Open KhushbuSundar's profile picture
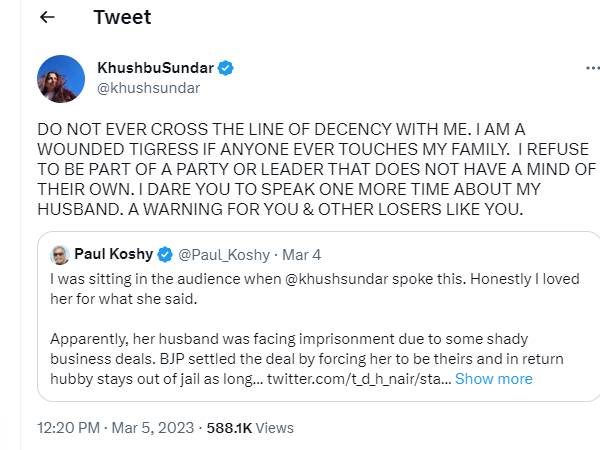600x450 pixels. [60, 79]
